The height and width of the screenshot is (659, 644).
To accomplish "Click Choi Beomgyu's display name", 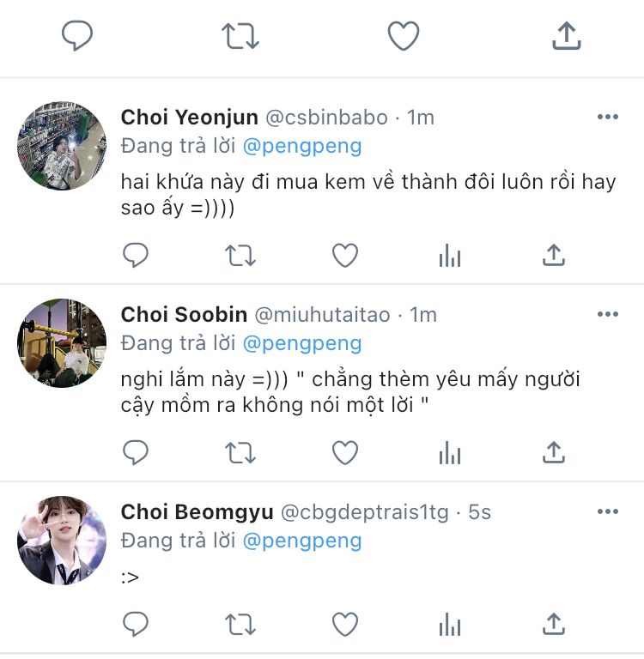I will [197, 512].
